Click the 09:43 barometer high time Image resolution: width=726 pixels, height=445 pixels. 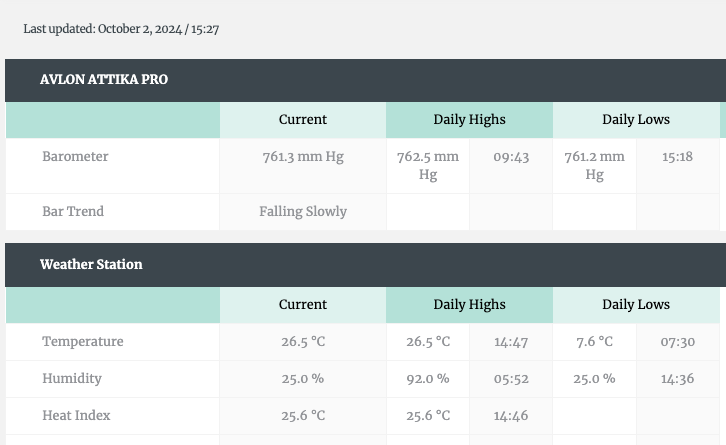tap(511, 157)
